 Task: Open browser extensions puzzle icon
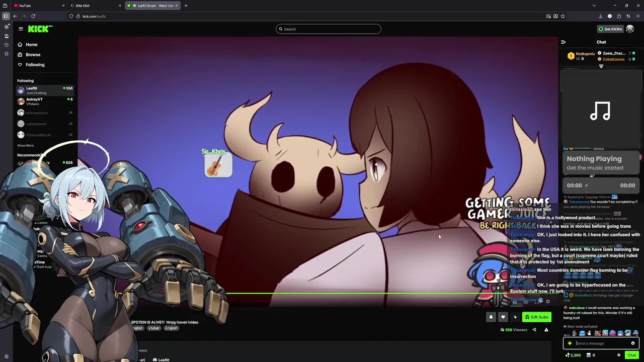[619, 16]
